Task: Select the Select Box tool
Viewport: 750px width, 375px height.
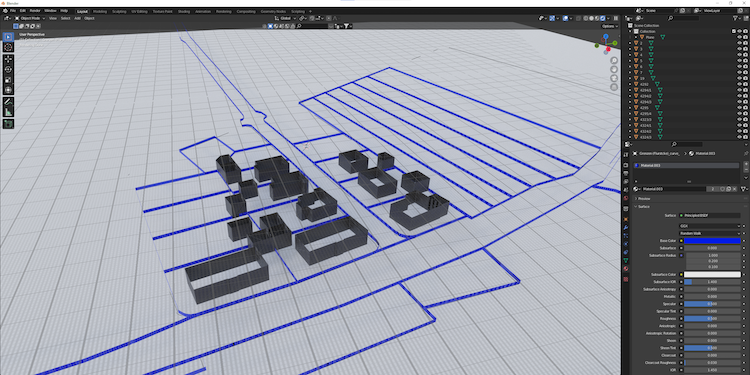Action: point(8,37)
